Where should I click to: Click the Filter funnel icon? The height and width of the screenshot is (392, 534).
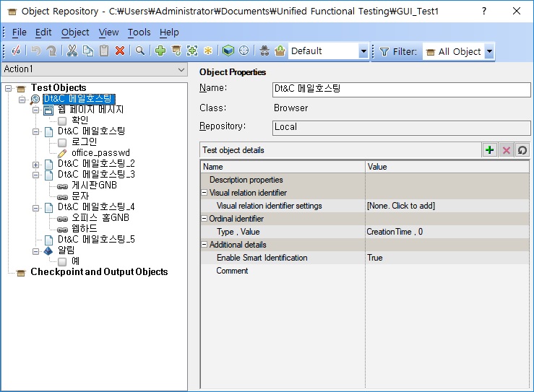[384, 51]
